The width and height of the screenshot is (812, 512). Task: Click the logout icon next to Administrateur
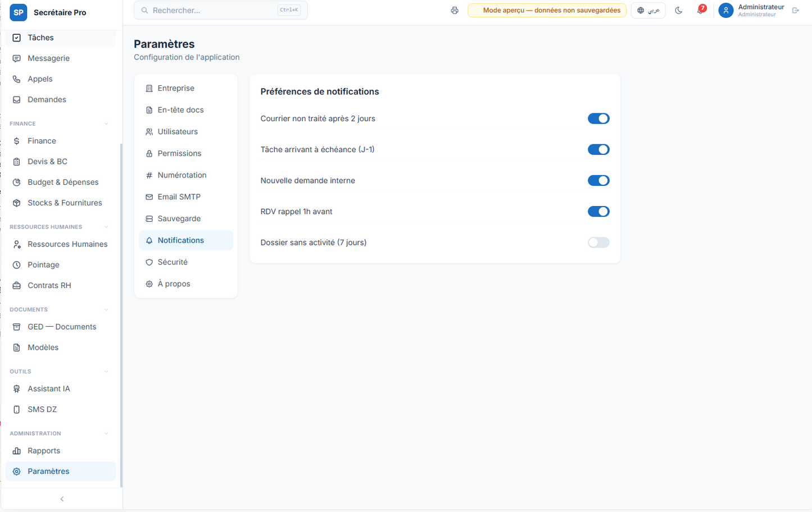[796, 10]
